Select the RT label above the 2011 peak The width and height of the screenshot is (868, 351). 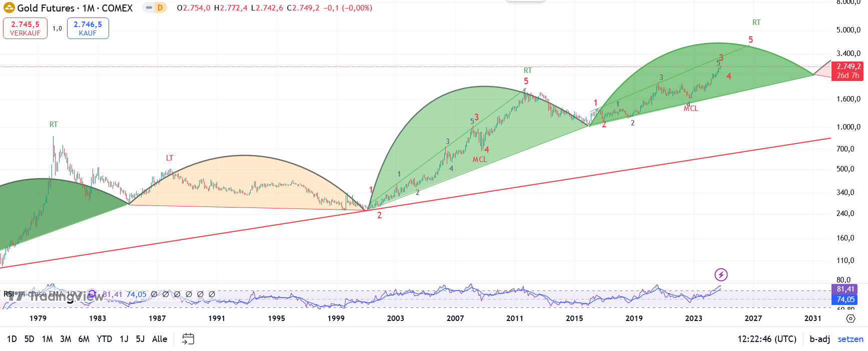528,70
